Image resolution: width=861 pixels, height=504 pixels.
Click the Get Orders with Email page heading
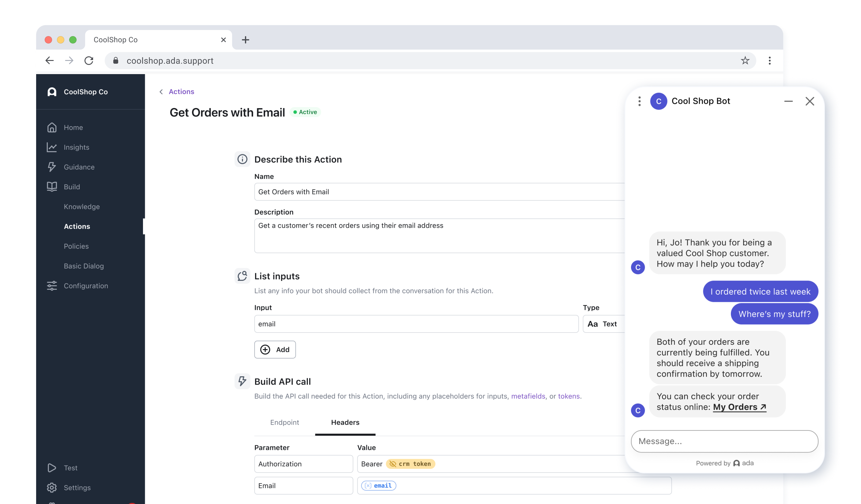pos(227,112)
